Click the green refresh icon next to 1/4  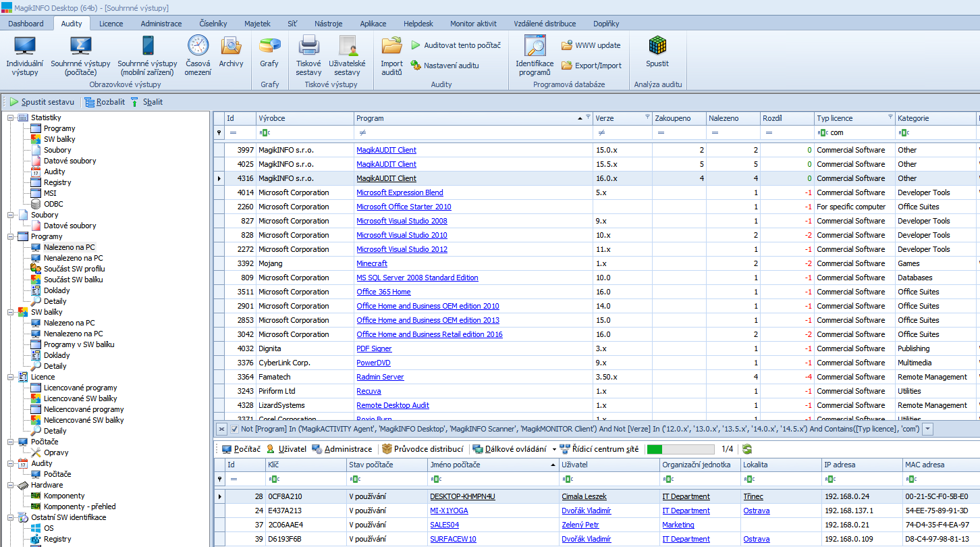coord(747,449)
